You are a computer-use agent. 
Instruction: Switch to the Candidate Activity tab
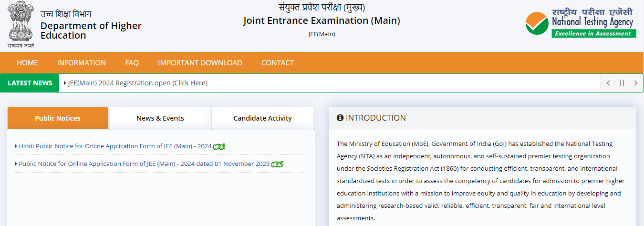[x=262, y=118]
